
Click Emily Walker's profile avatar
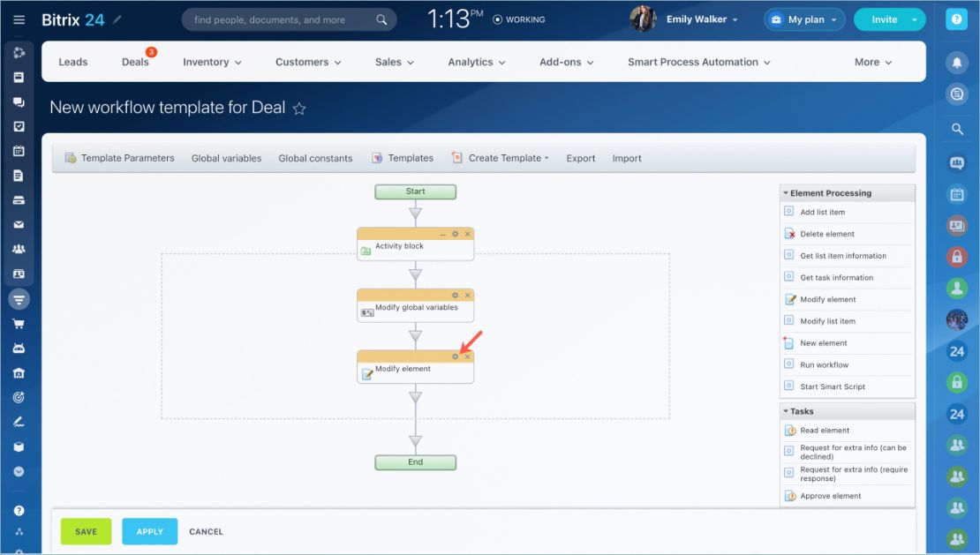pos(643,19)
